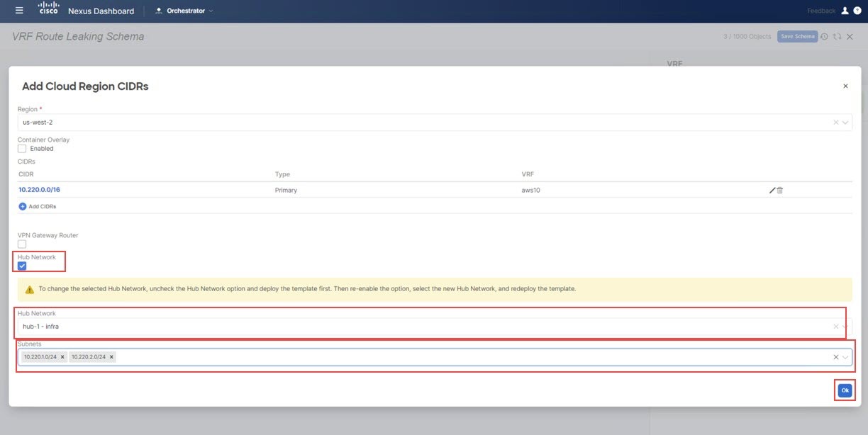Expand the Hub Network dropdown arrow
Image resolution: width=868 pixels, height=435 pixels.
[x=845, y=327]
